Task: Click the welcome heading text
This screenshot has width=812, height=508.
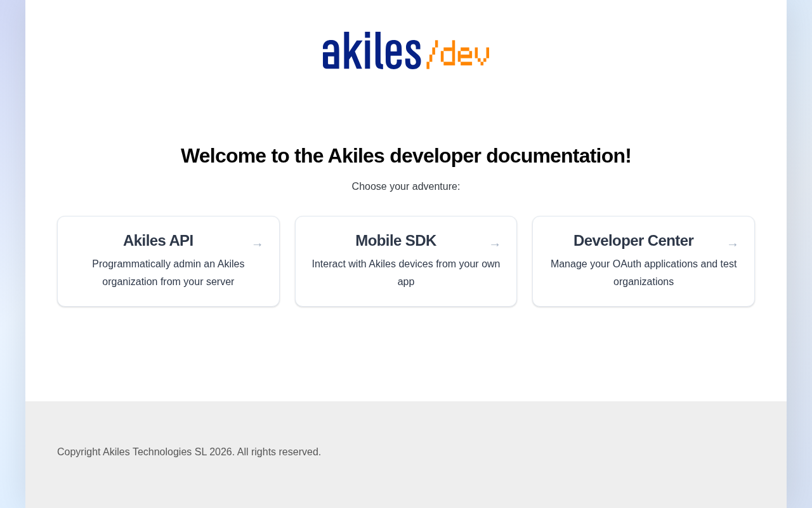Action: coord(406,156)
